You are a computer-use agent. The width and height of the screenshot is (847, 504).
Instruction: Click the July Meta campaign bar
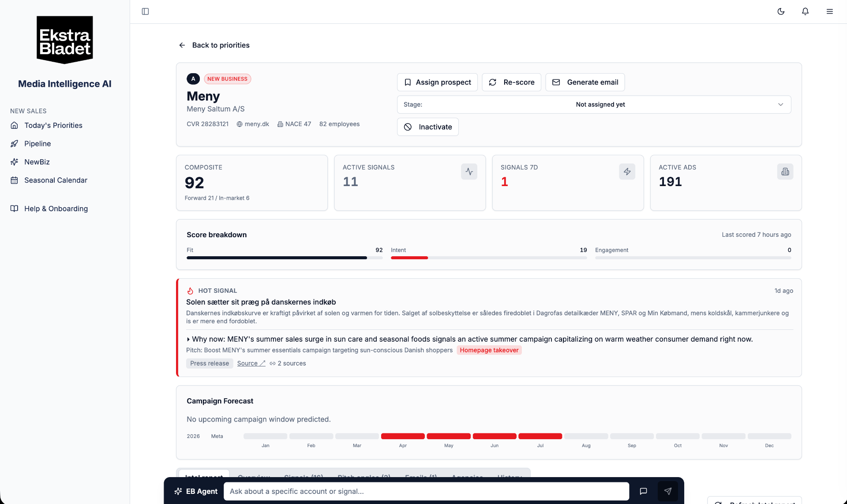pyautogui.click(x=540, y=437)
